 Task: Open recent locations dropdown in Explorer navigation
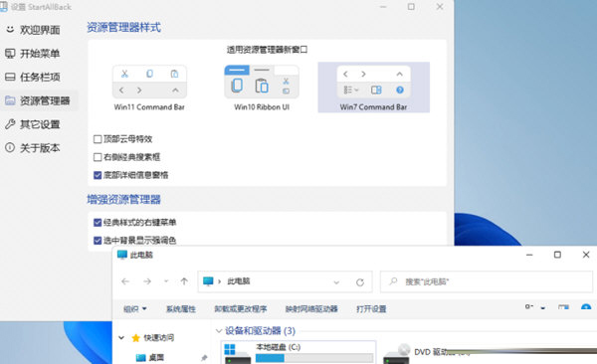tap(166, 281)
